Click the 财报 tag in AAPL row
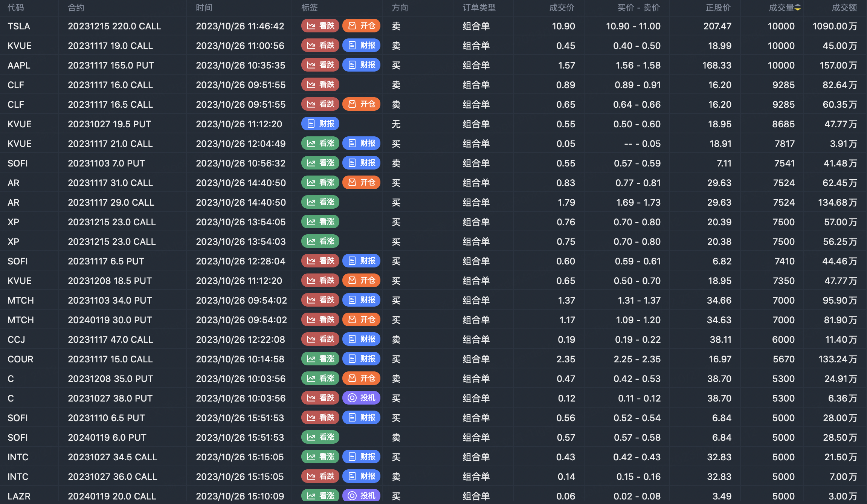The height and width of the screenshot is (504, 867). [361, 65]
